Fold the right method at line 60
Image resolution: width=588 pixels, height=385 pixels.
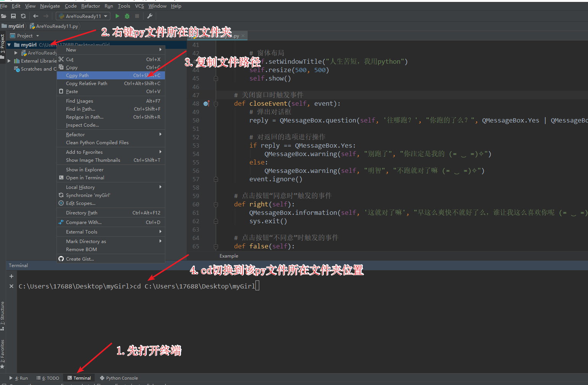tap(216, 204)
